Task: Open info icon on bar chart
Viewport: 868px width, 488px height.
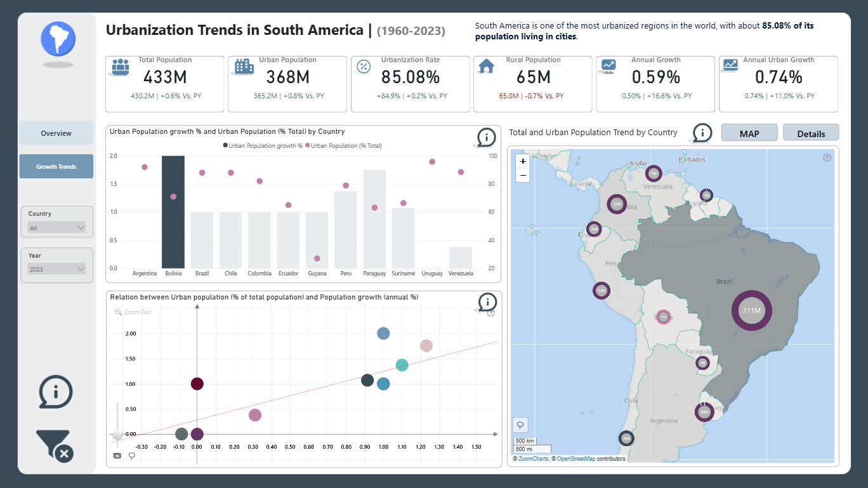Action: [486, 137]
